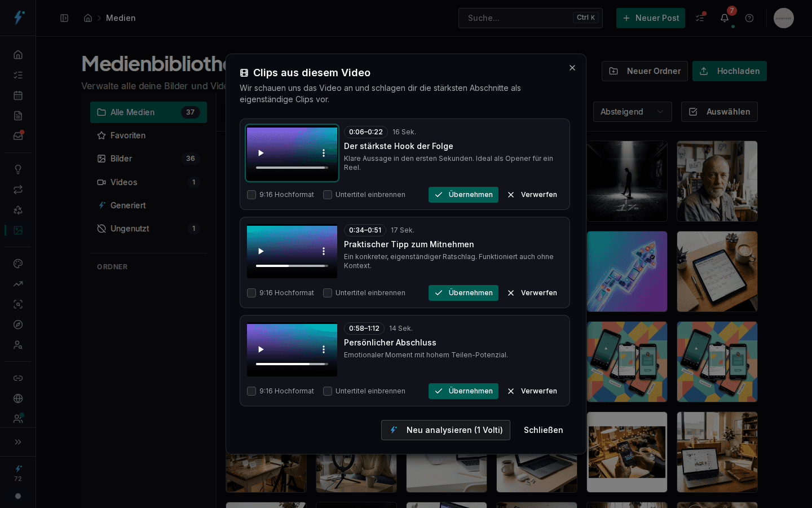This screenshot has width=812, height=508.
Task: Seek in the 0:06–0:22 clip progress bar
Action: 292,168
